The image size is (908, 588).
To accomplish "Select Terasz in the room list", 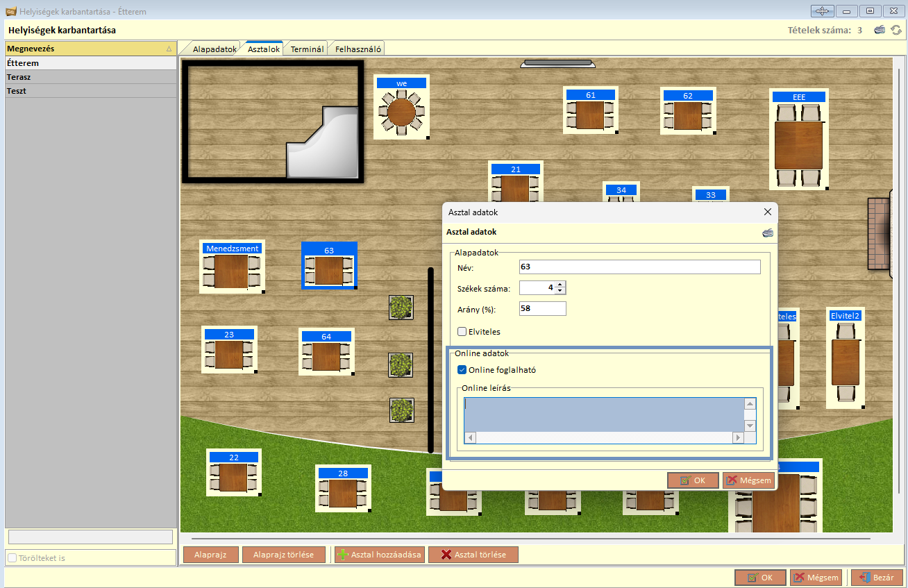I will pos(90,77).
